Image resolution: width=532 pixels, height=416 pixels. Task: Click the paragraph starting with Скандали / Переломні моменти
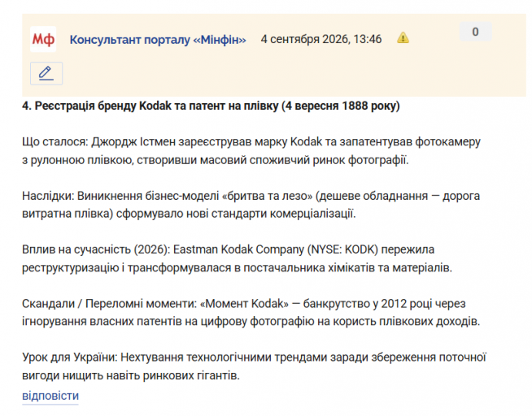point(251,312)
